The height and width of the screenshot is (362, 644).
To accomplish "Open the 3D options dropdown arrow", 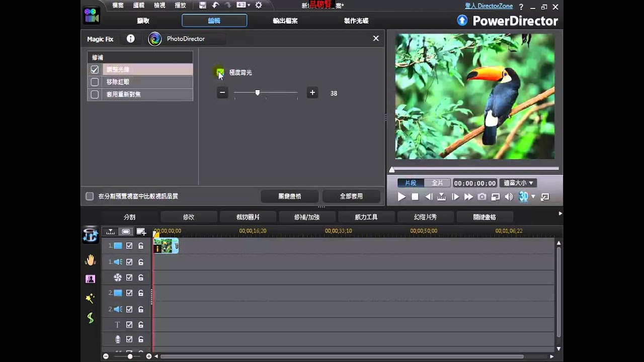I will [533, 197].
